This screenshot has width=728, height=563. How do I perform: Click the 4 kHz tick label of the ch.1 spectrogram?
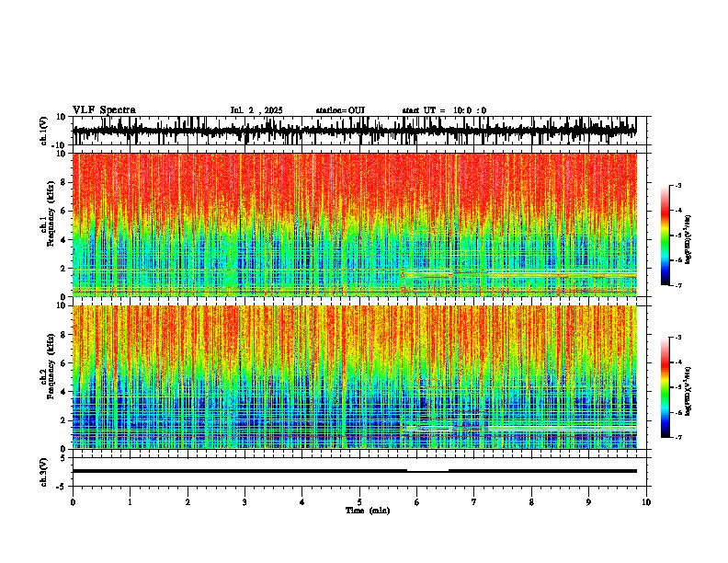tap(64, 240)
